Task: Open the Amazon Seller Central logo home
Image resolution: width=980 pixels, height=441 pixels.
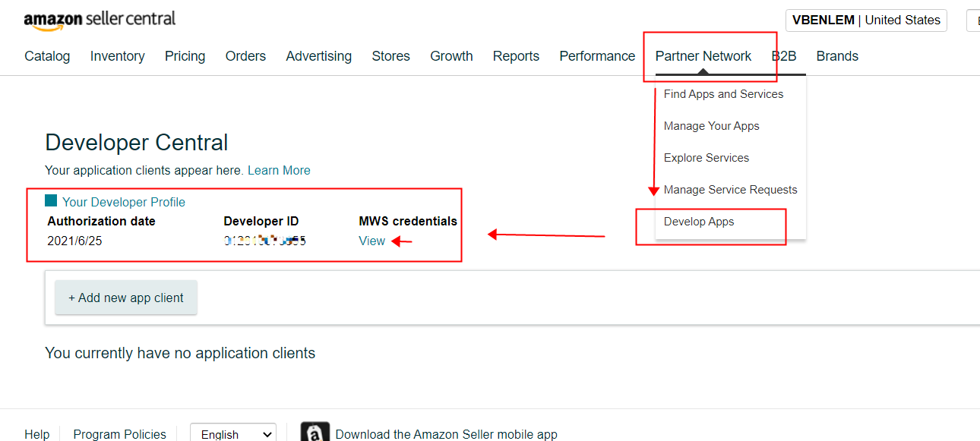Action: coord(100,20)
